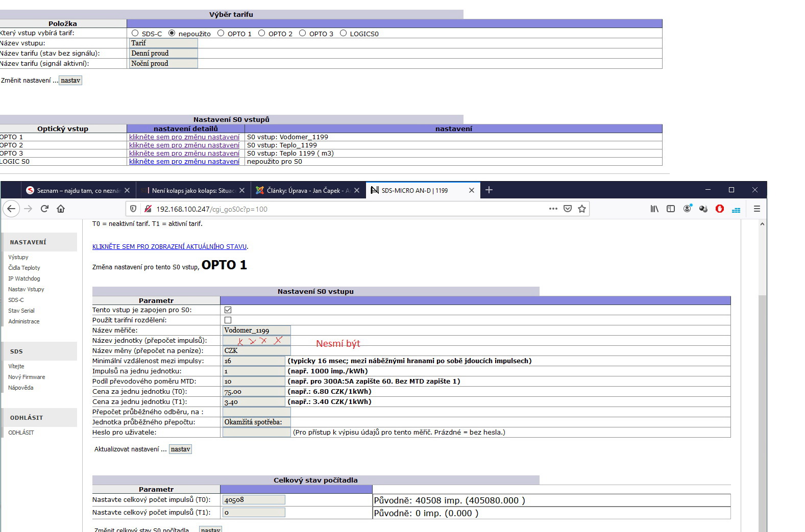Screen dimensions: 805x532
Task: Bookmark this page with star icon
Action: [x=582, y=209]
